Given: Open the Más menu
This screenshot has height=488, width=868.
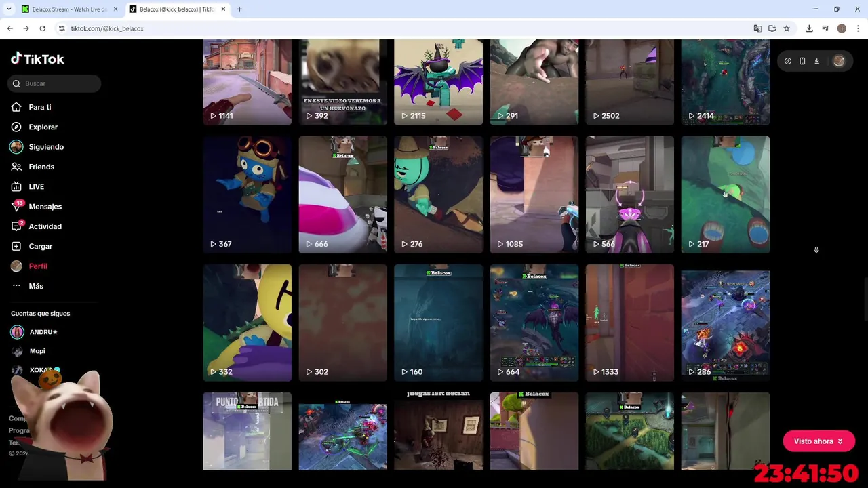Looking at the screenshot, I should click(27, 286).
